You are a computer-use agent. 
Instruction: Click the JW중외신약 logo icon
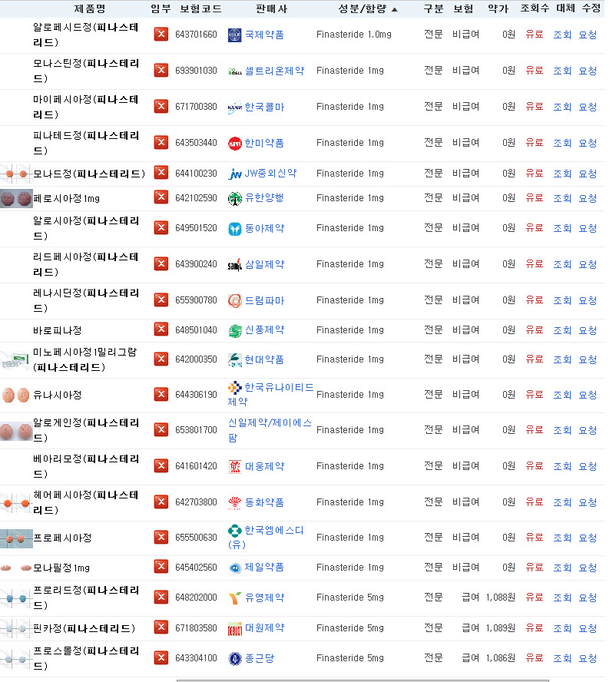coord(235,174)
